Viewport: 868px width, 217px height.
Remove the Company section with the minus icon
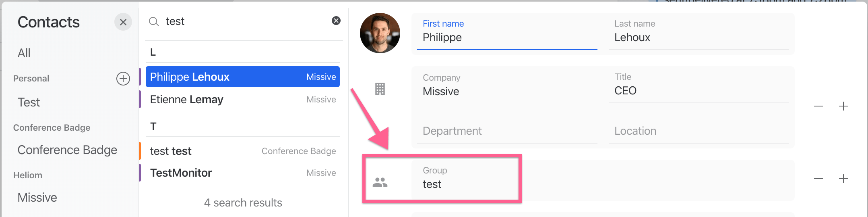pos(818,106)
